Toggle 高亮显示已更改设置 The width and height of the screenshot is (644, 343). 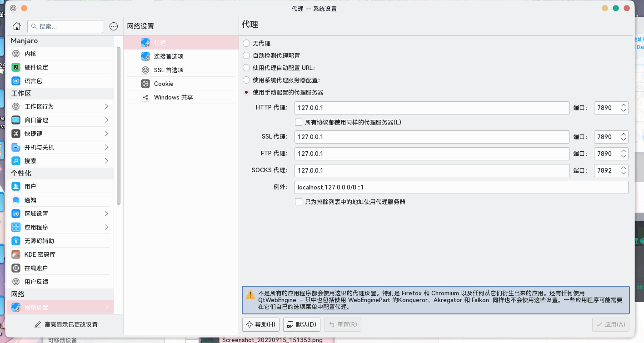tap(66, 324)
